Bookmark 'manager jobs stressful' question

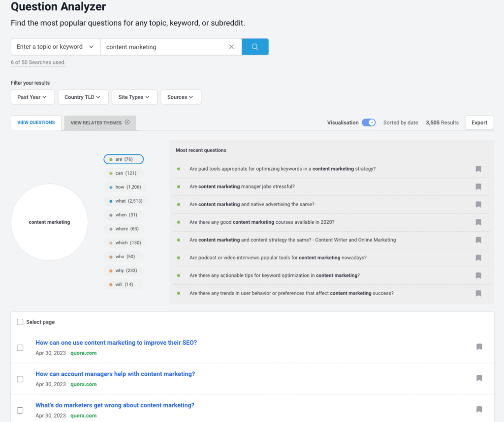(478, 186)
